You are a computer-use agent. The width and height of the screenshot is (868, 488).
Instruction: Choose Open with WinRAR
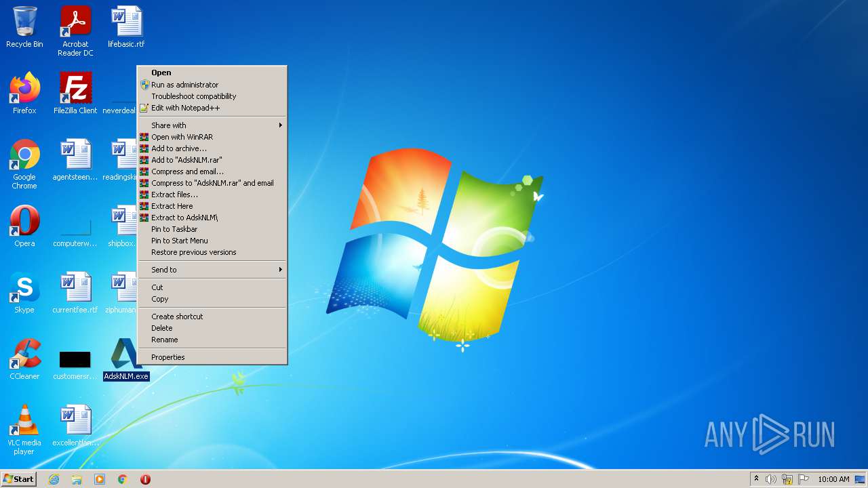click(212, 137)
